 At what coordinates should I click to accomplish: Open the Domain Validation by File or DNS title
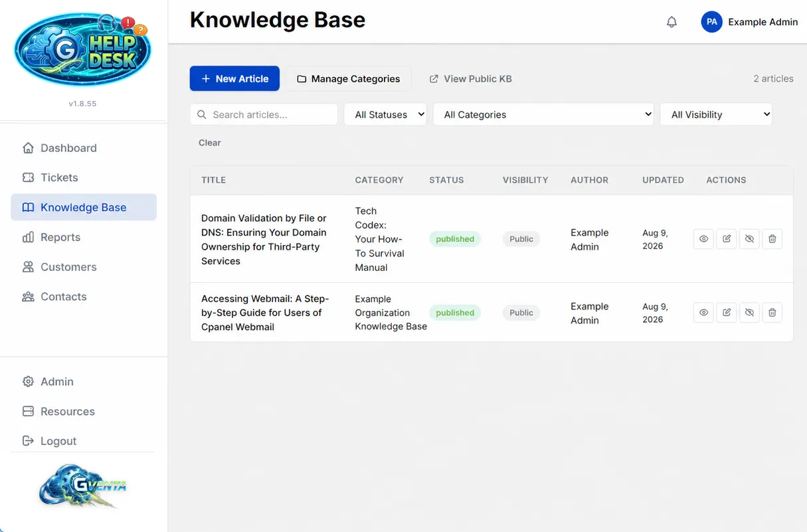(264, 239)
